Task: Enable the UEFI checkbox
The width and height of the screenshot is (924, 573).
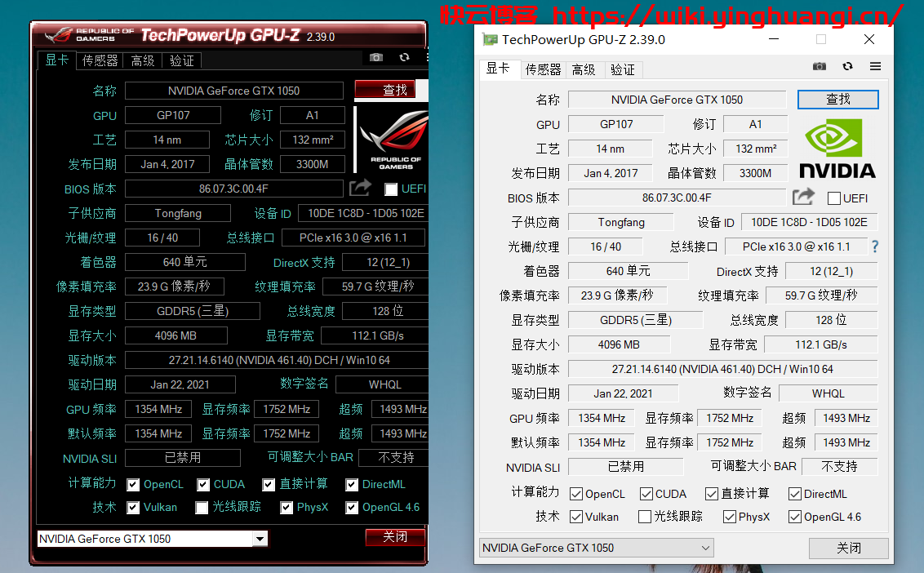Action: [833, 198]
